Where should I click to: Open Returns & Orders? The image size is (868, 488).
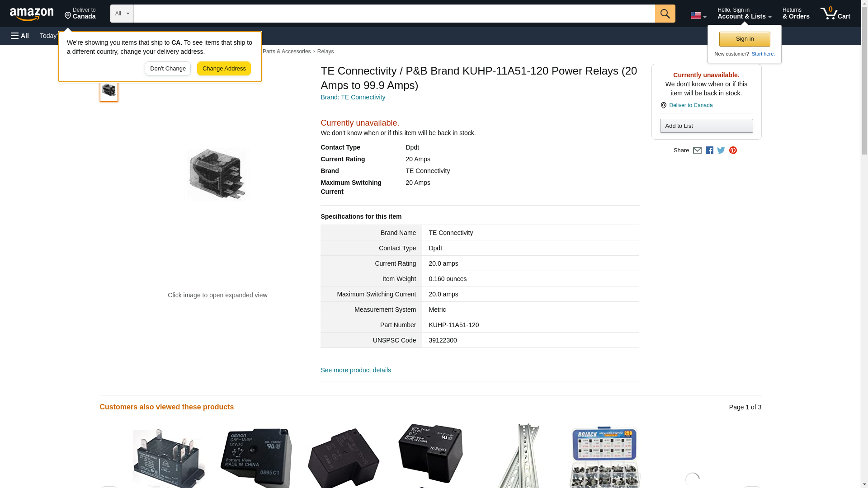pyautogui.click(x=796, y=13)
